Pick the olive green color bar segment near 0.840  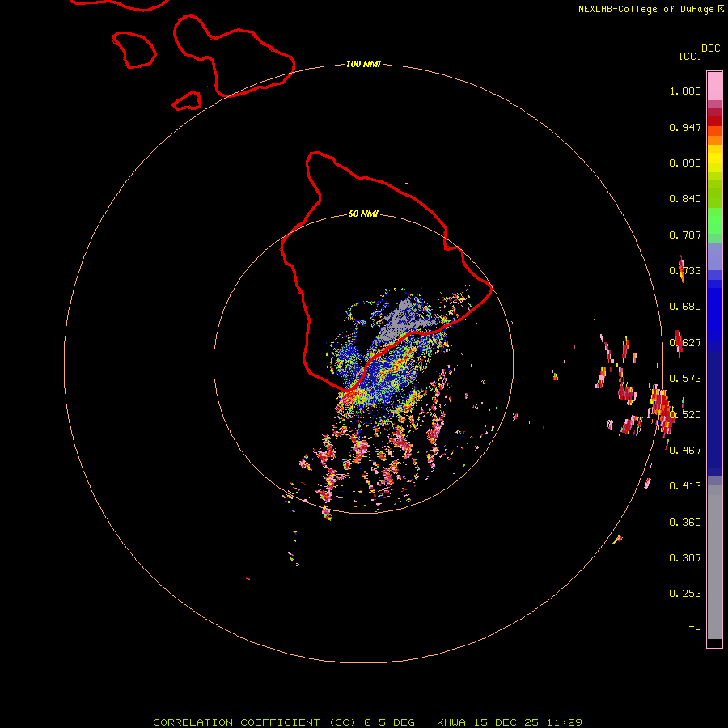coord(714,194)
